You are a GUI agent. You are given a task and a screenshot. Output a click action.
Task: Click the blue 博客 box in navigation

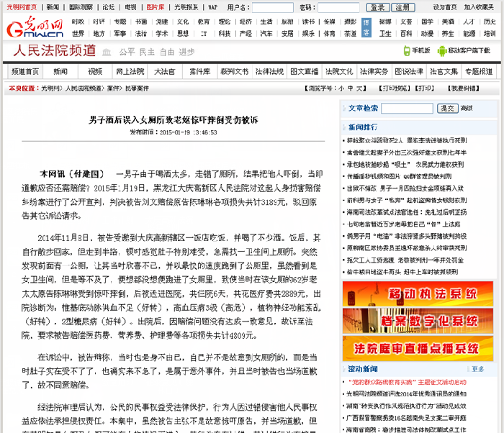coord(366,27)
